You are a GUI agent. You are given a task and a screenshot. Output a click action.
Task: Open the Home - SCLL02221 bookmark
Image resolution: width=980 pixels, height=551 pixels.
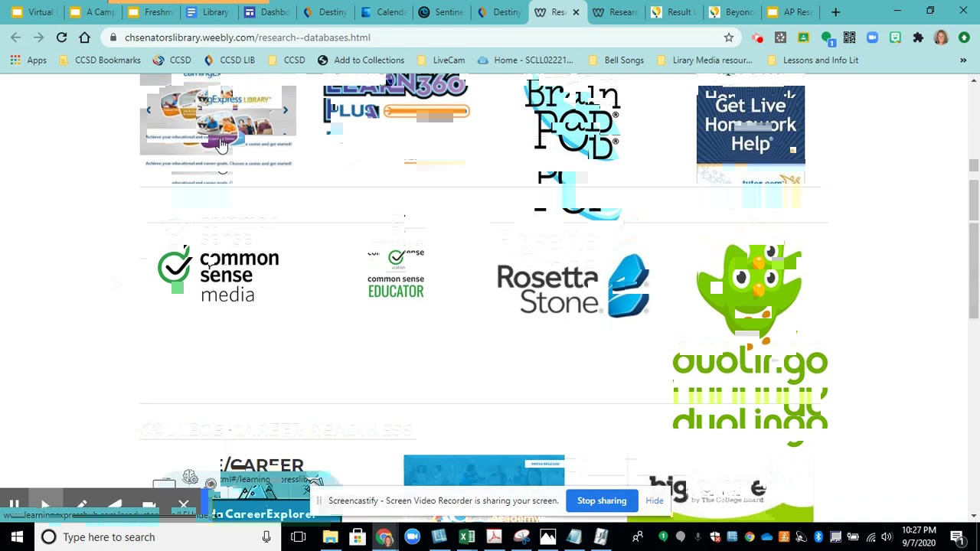524,60
